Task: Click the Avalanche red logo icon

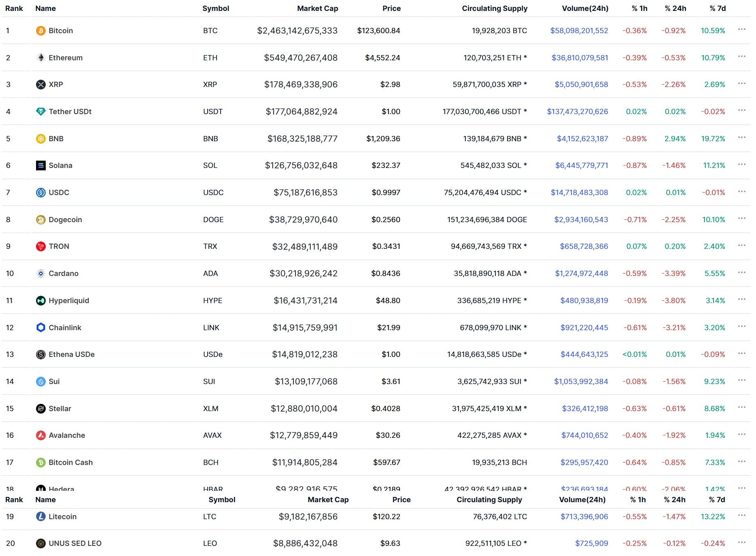Action: pyautogui.click(x=40, y=435)
